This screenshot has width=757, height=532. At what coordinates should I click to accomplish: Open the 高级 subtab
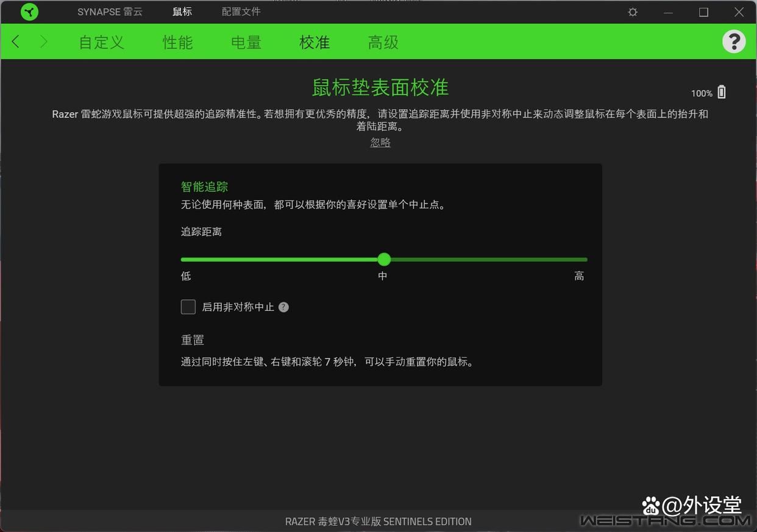click(x=383, y=42)
